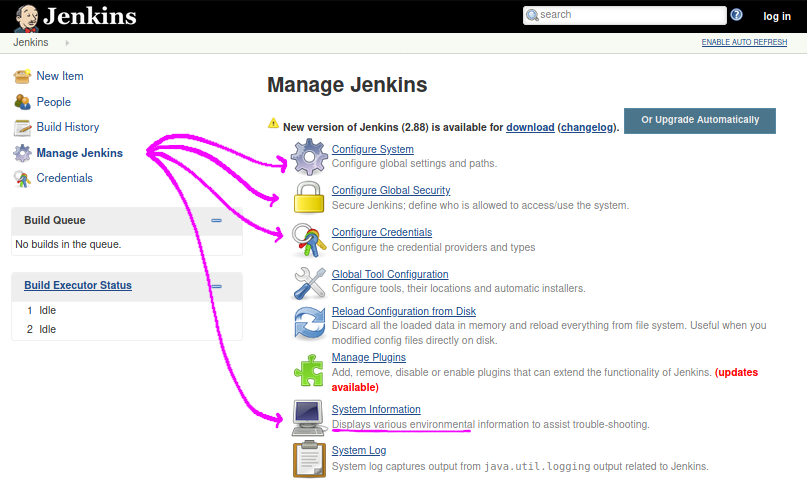Open the changelog link

point(587,127)
